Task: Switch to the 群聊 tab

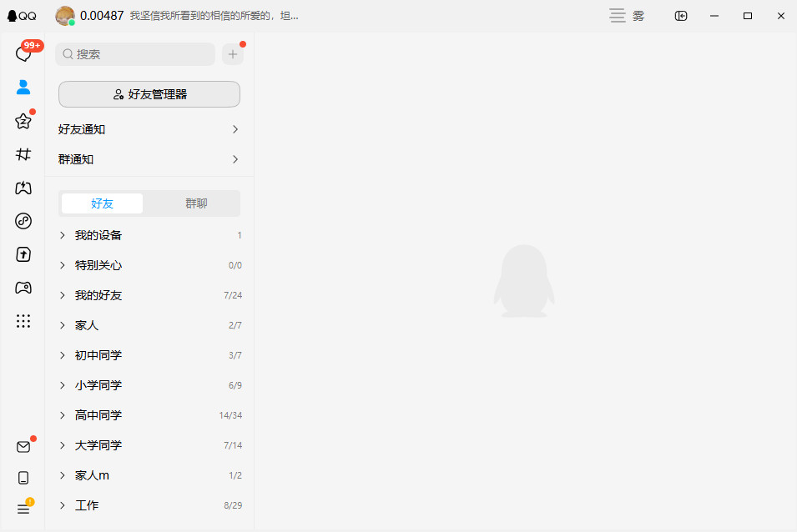Action: [196, 203]
